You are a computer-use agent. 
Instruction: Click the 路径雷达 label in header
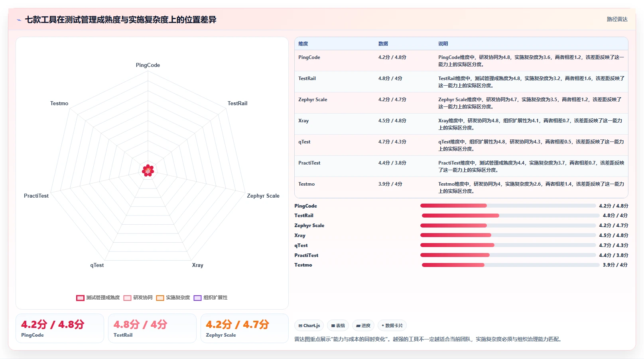coord(617,19)
